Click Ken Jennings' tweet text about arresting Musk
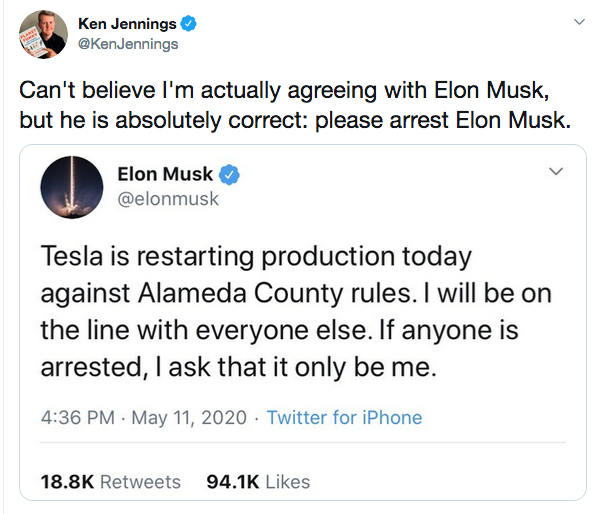Image resolution: width=602 pixels, height=514 pixels. [295, 105]
